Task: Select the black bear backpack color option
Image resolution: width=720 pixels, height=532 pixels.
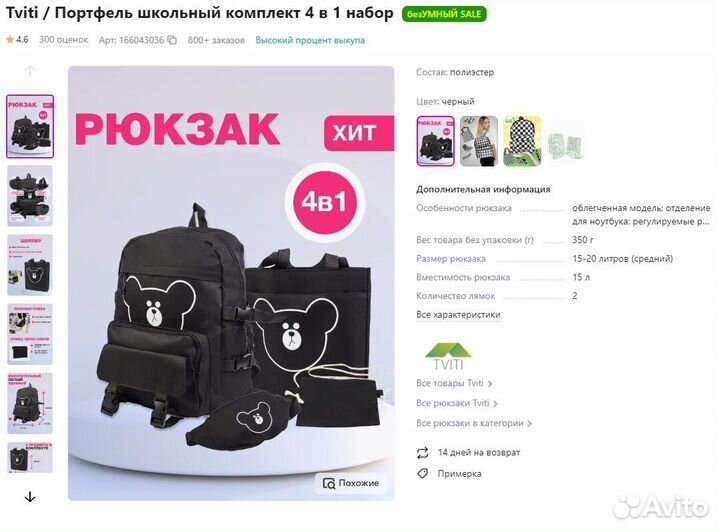Action: tap(435, 141)
